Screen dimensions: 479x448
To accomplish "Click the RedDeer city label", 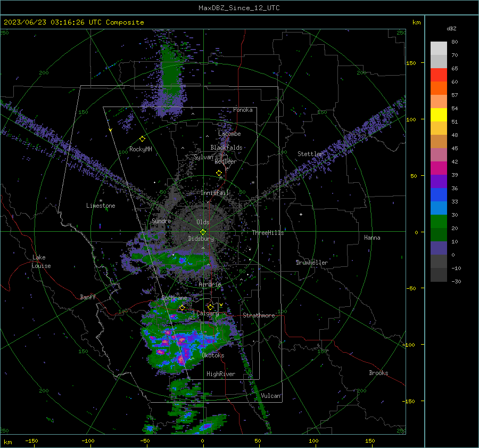I will pyautogui.click(x=226, y=161).
